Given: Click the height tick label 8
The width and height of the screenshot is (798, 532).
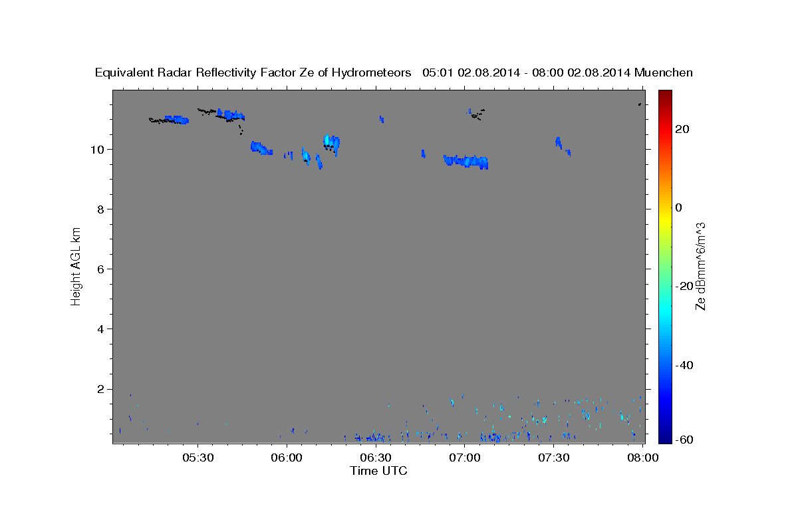Looking at the screenshot, I should coord(102,209).
